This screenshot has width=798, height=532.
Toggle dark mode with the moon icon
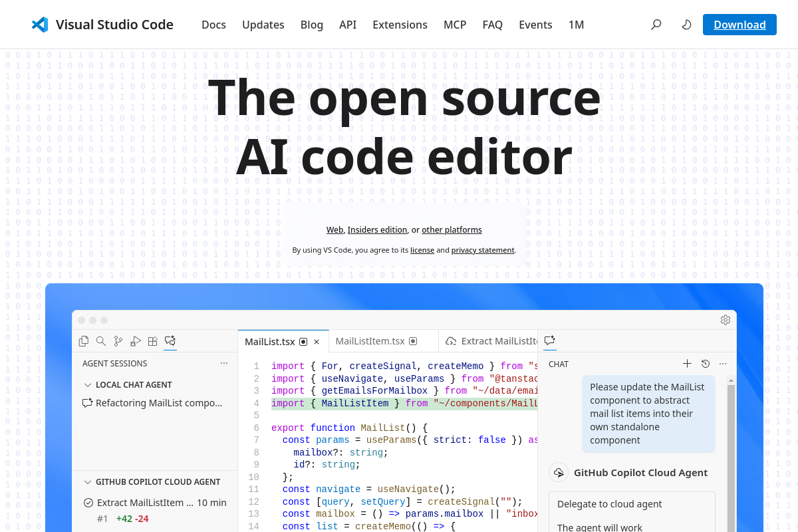tap(686, 24)
